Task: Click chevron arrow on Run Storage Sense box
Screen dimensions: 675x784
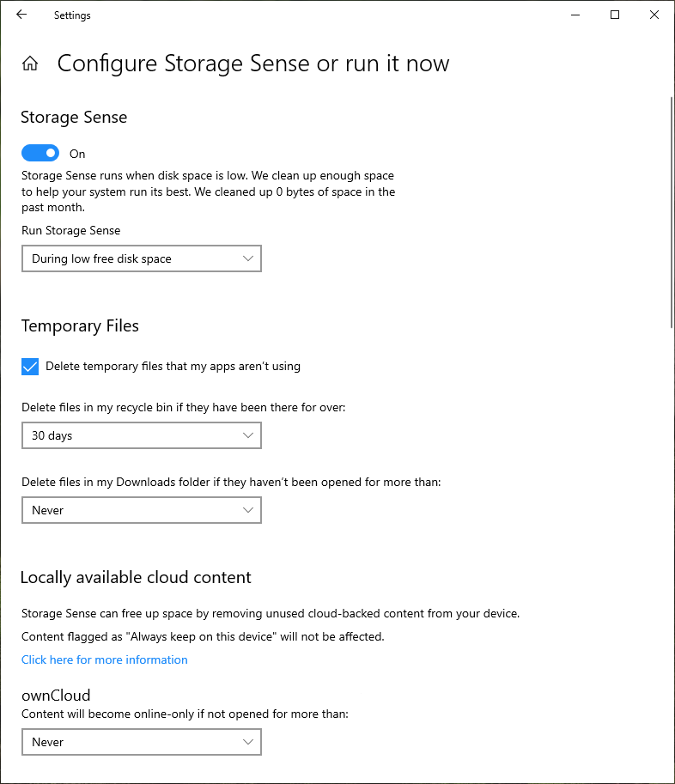Action: 248,258
